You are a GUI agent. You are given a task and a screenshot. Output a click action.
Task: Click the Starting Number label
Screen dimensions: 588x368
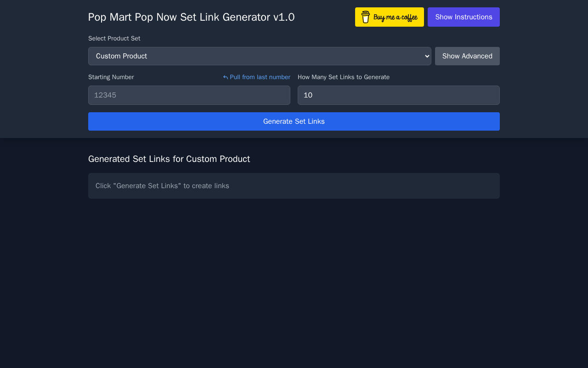[x=111, y=77]
